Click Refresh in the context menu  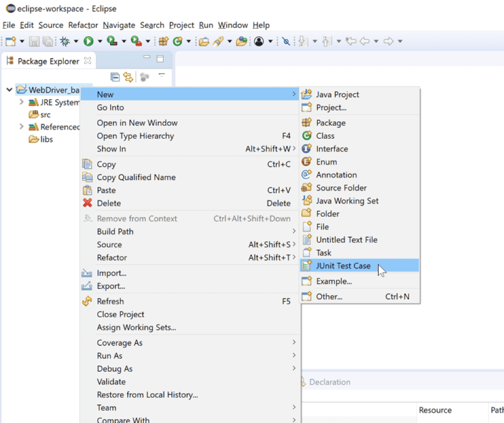tap(111, 301)
